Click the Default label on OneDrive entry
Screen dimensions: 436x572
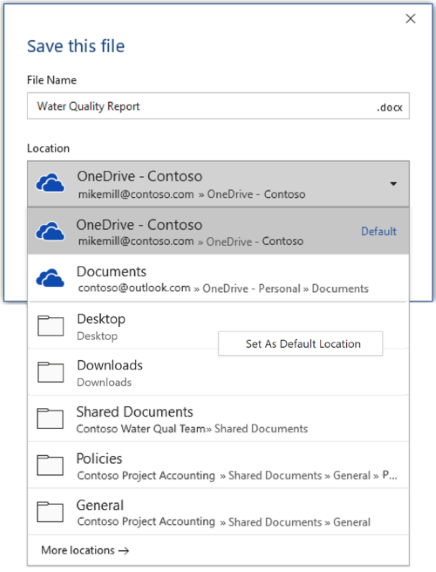(379, 231)
